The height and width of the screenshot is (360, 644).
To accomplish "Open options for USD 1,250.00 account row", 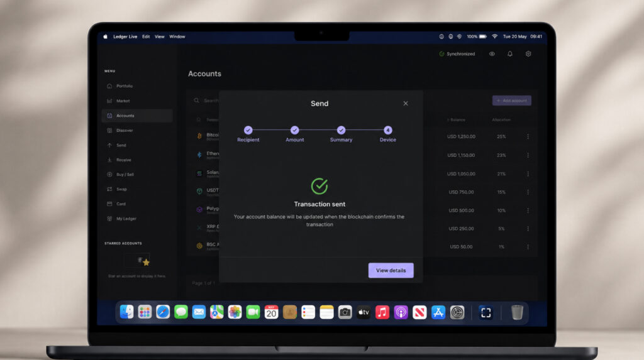I will pyautogui.click(x=528, y=137).
